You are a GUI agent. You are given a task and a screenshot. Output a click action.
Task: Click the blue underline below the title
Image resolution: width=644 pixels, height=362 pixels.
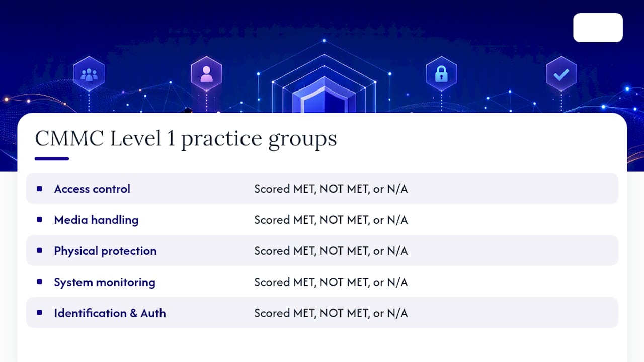52,159
